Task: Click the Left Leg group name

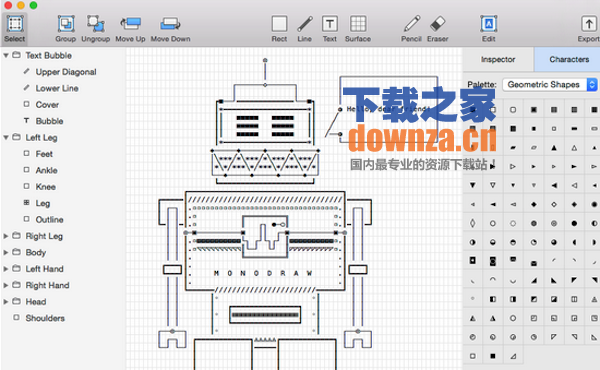Action: [x=41, y=138]
